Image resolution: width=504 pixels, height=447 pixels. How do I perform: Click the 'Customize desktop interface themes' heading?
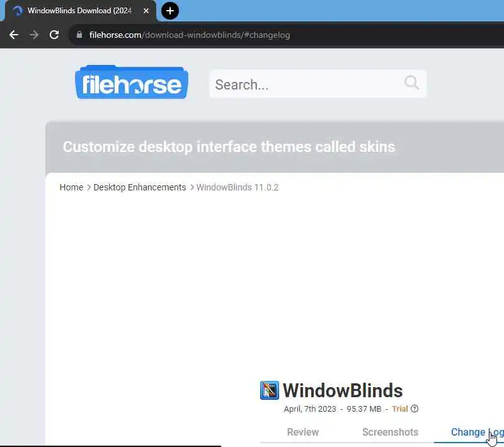coord(229,147)
